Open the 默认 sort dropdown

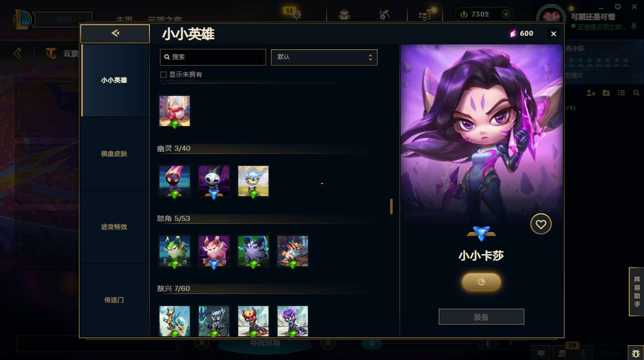click(324, 57)
